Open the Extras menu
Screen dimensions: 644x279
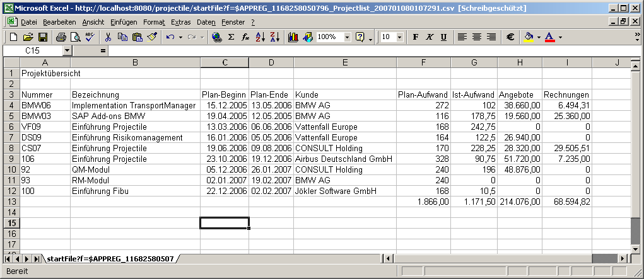(181, 22)
